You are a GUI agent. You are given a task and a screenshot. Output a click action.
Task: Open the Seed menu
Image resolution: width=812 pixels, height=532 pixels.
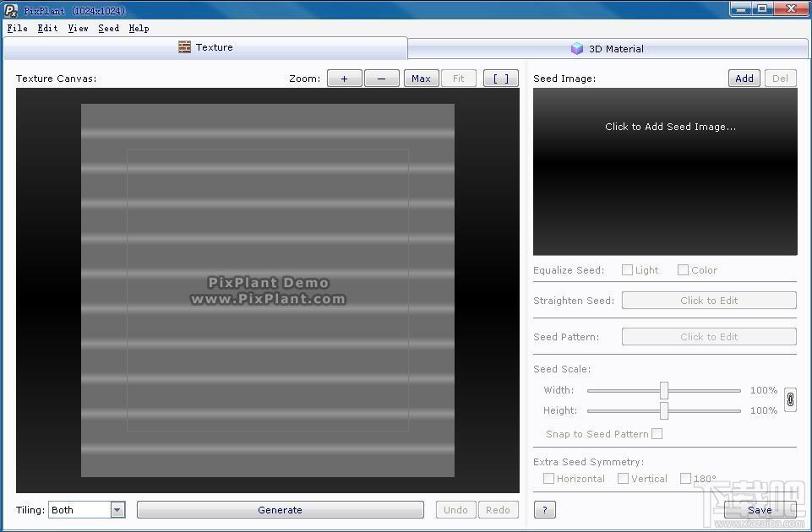pyautogui.click(x=109, y=28)
